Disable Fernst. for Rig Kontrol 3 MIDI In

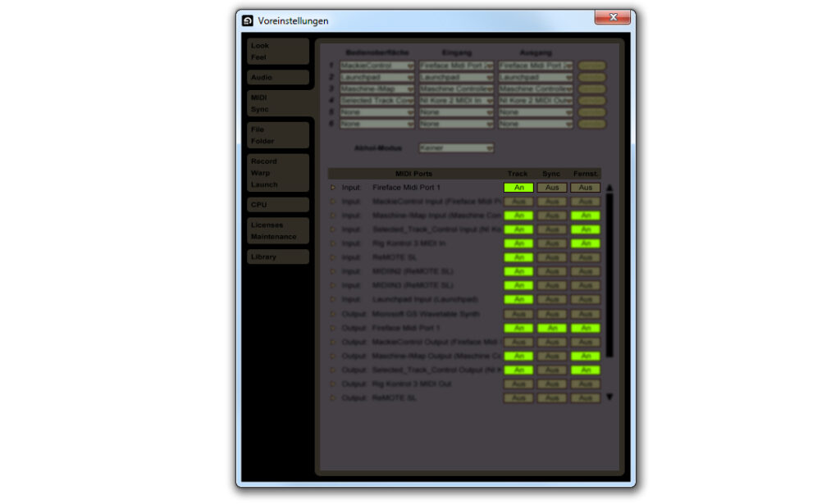pos(585,243)
